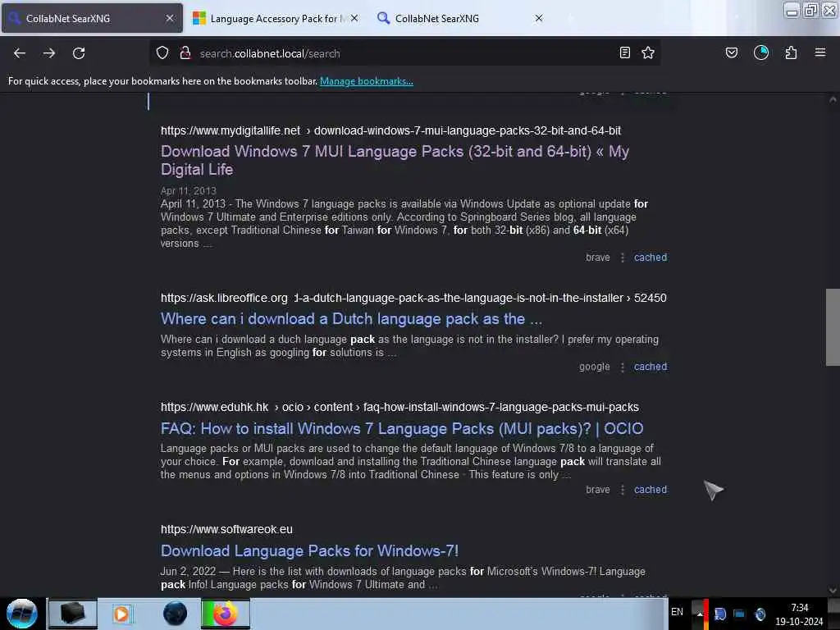Show hidden system tray icons
This screenshot has height=630, width=840.
(x=699, y=614)
